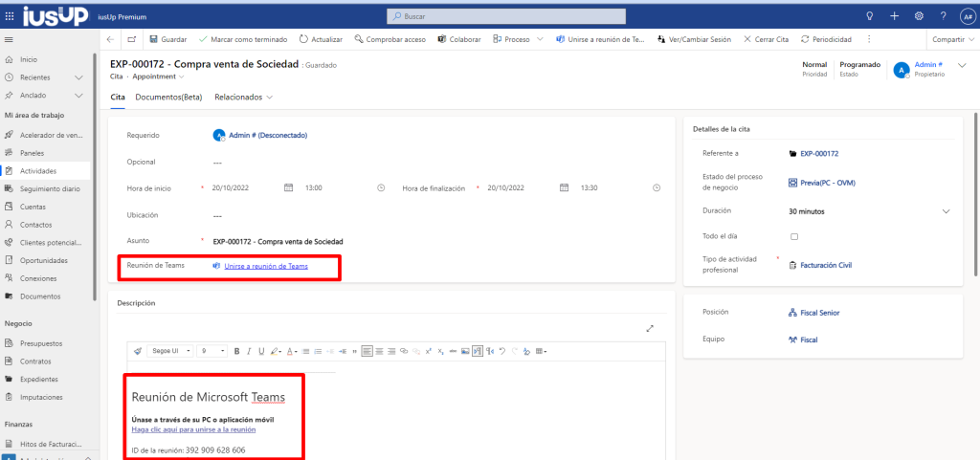This screenshot has width=980, height=460.
Task: Click Guardar in the command bar
Action: pyautogui.click(x=168, y=39)
